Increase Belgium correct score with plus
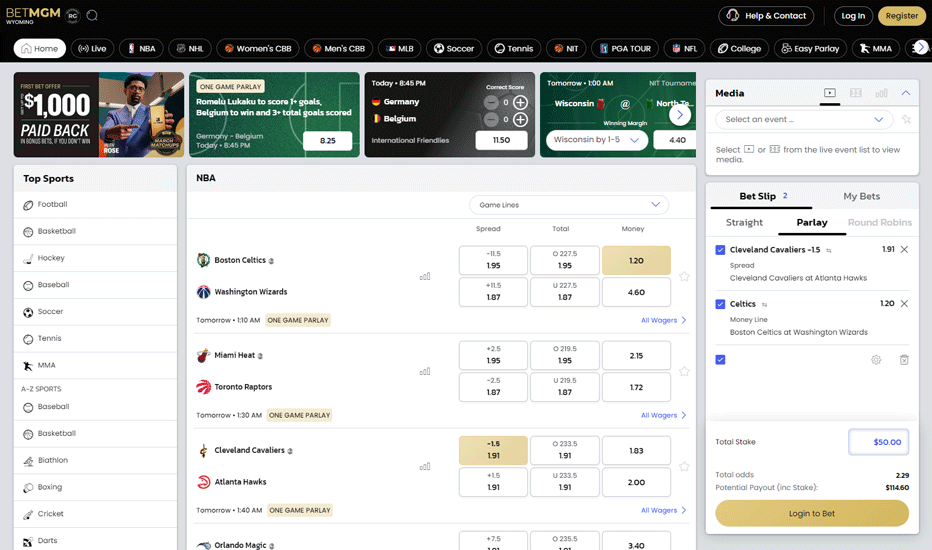This screenshot has height=550, width=932. 520,120
